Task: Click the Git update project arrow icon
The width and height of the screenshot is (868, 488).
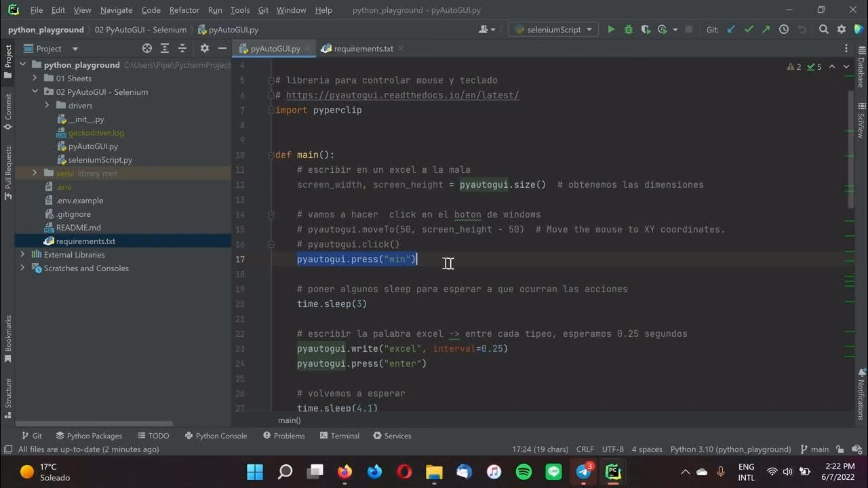Action: click(x=730, y=29)
